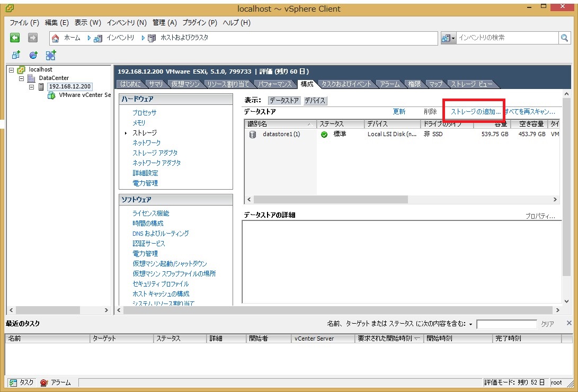Open the 表示 (W) menu
The width and height of the screenshot is (578, 392).
pos(88,23)
